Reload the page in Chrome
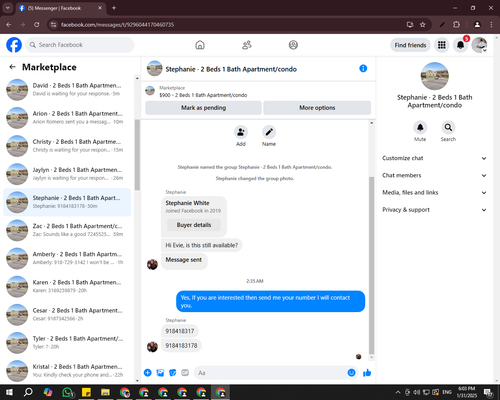 (x=37, y=25)
